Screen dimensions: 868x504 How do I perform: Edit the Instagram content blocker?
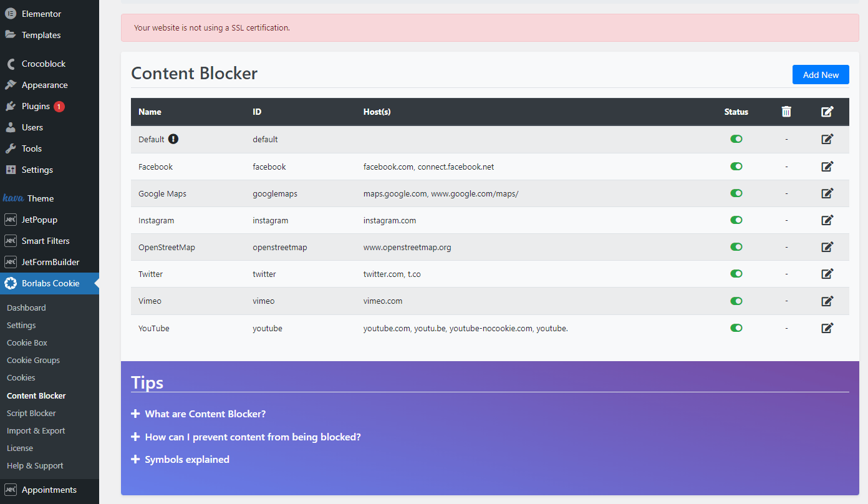point(827,220)
